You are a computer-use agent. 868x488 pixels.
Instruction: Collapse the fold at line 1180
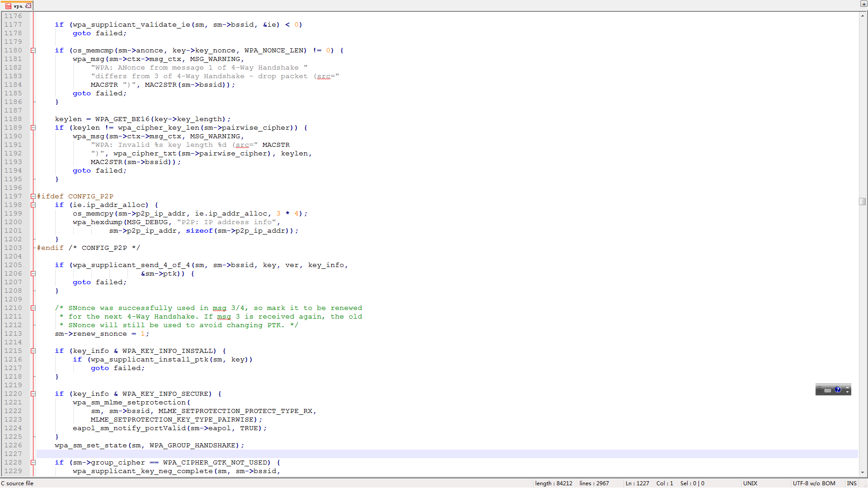coord(33,51)
